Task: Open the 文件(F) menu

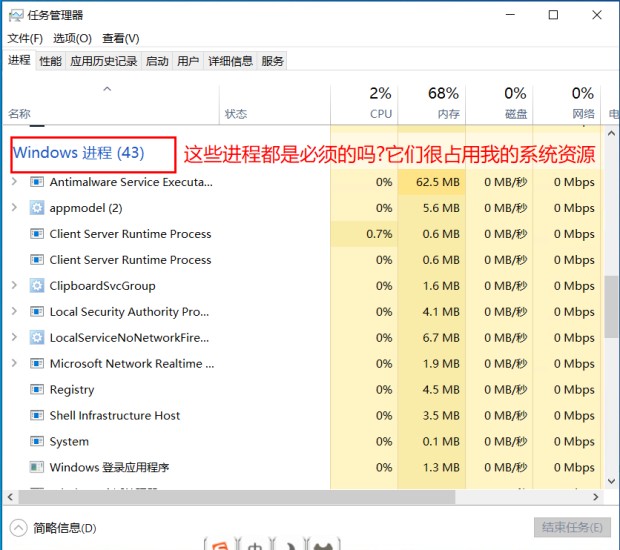Action: (25, 38)
